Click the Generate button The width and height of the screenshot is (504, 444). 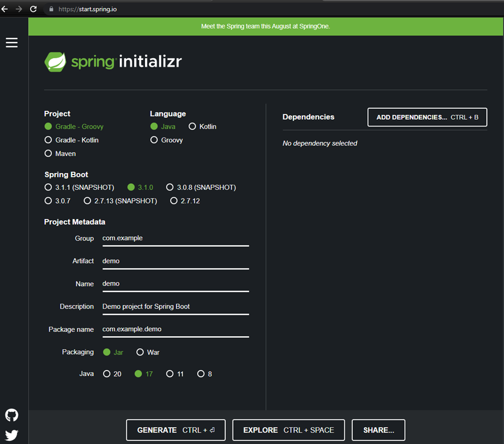(175, 430)
